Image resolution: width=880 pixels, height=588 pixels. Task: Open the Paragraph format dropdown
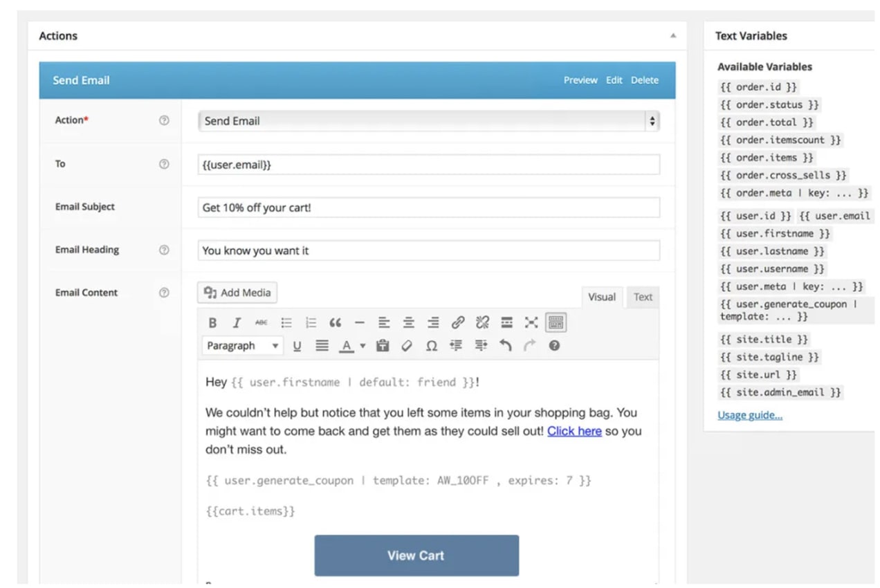[x=242, y=346]
